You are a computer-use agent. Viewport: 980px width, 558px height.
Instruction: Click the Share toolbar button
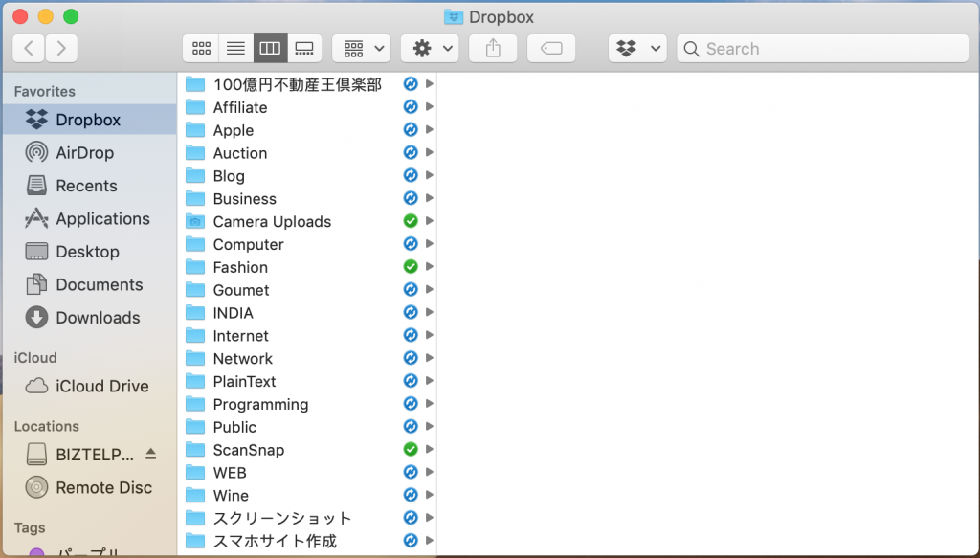pyautogui.click(x=493, y=48)
